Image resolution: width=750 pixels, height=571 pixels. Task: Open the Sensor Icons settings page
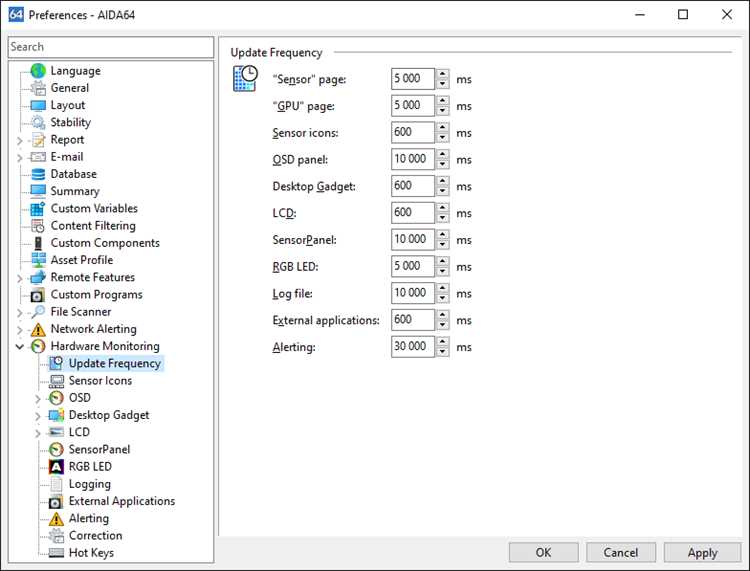point(100,381)
